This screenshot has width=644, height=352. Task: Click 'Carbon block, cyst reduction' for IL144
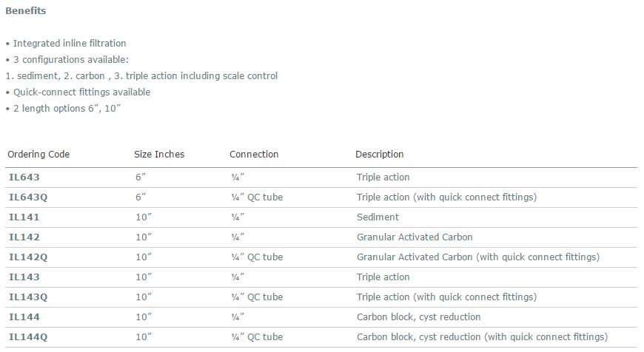(418, 317)
